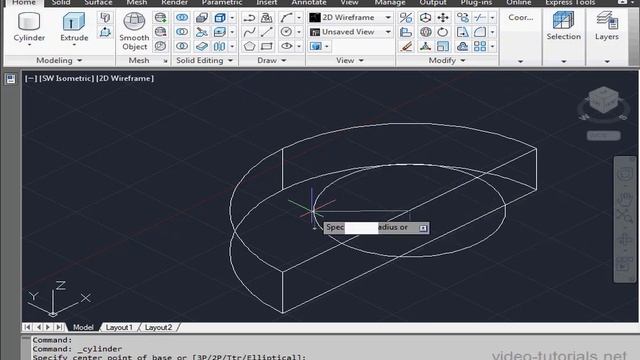Screen dimensions: 640x360
Task: Jump to last layout tab arrow
Action: 59,327
